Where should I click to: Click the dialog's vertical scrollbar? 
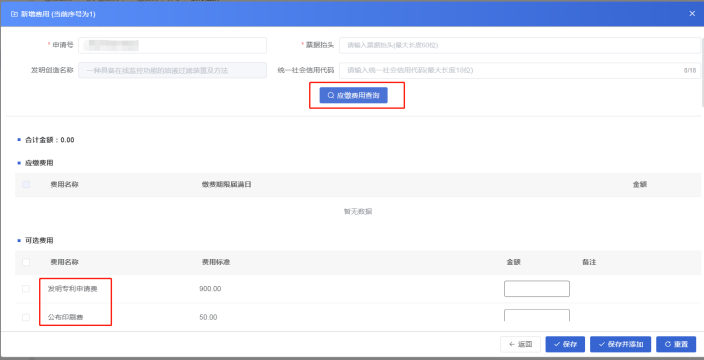[x=702, y=72]
